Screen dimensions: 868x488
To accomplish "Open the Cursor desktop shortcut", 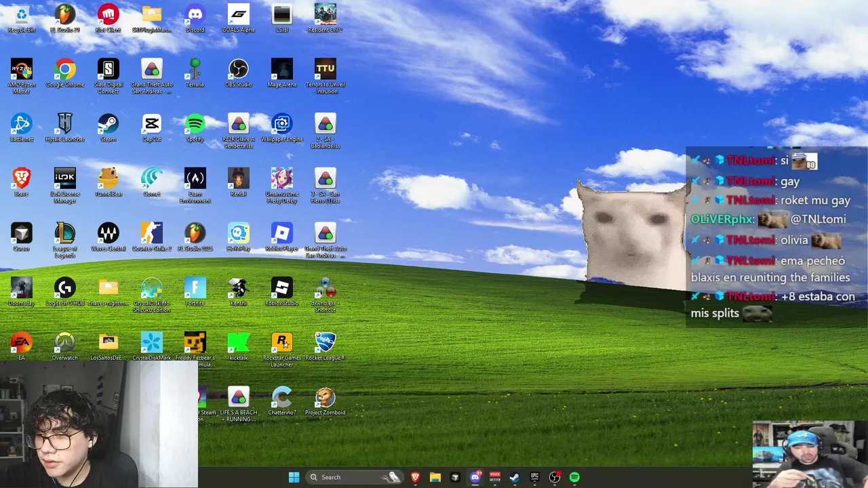I will click(x=22, y=237).
